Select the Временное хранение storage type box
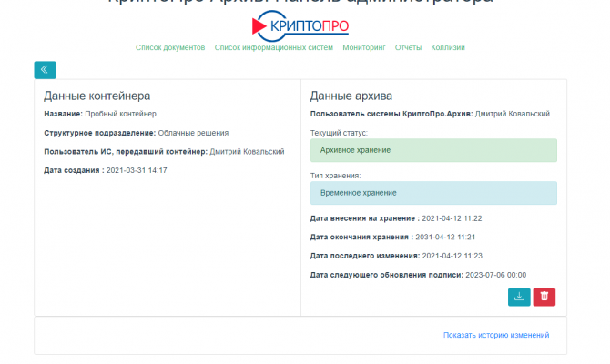The width and height of the screenshot is (610, 364). [433, 193]
